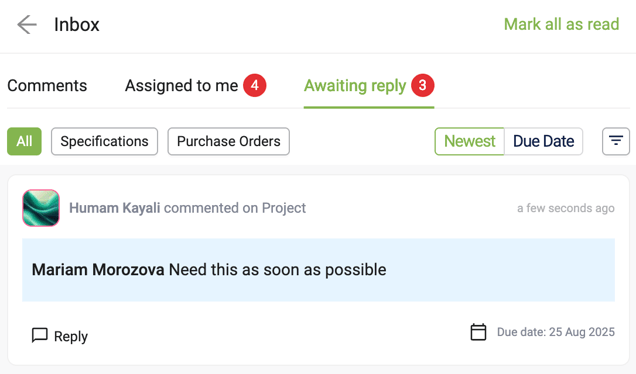Filter by Purchase Orders
The image size is (636, 374).
tap(229, 141)
